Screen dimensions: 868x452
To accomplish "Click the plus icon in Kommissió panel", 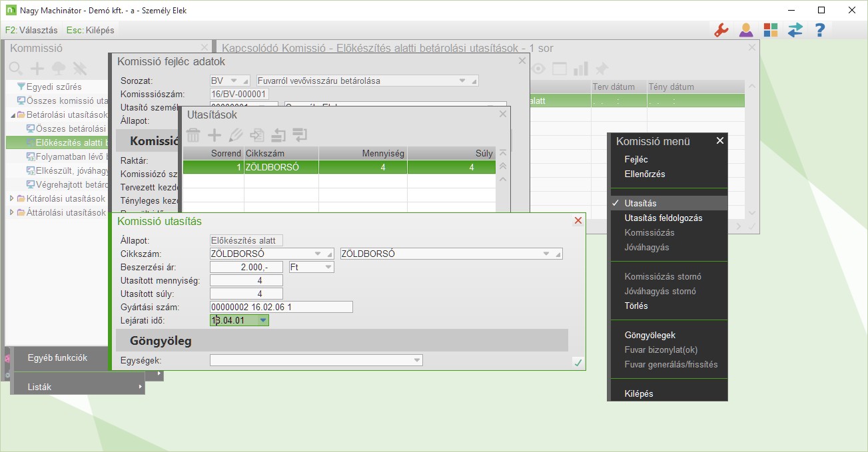I will pos(37,68).
